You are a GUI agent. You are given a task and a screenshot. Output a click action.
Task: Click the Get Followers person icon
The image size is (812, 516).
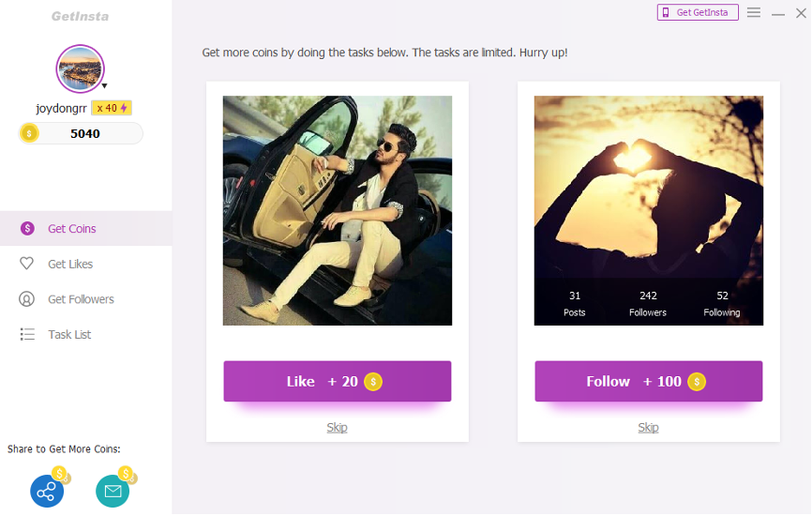click(x=26, y=299)
